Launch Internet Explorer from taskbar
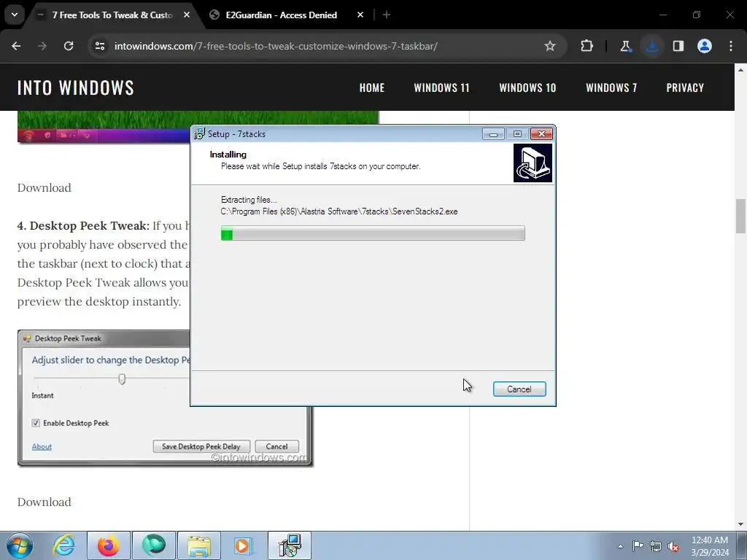 pos(64,545)
